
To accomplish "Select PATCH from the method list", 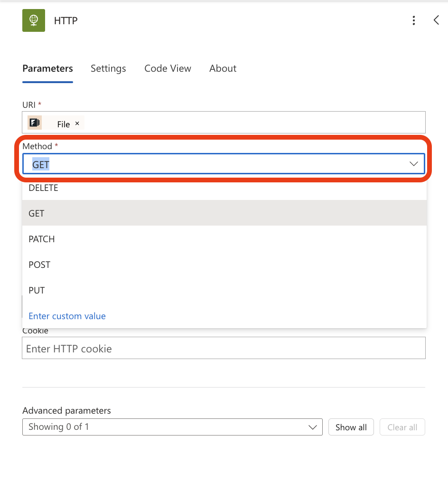I will (42, 239).
